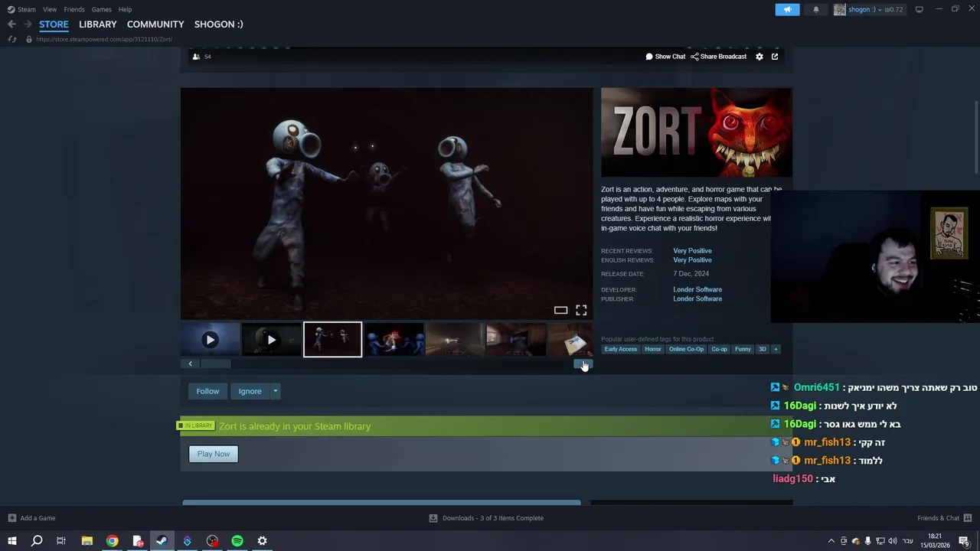
Task: Open English reviews Very Positive link
Action: 692,260
